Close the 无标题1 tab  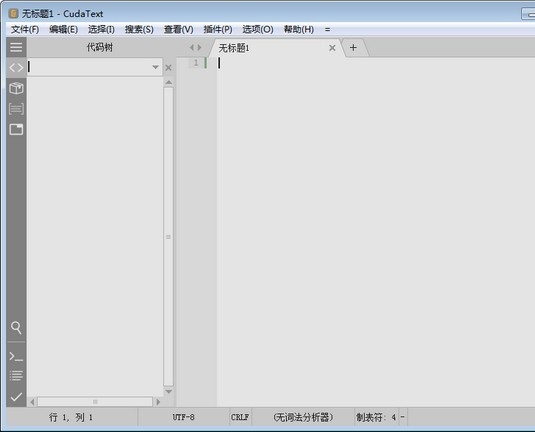pos(332,48)
